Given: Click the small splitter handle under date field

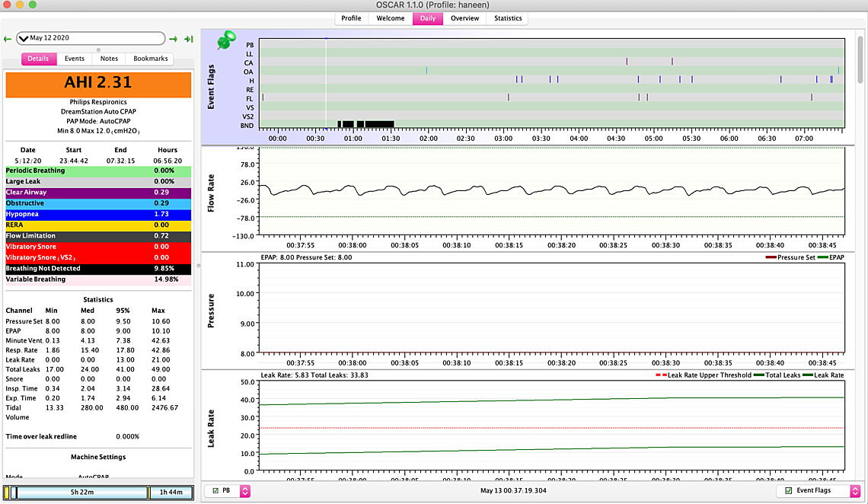Looking at the screenshot, I should [x=98, y=49].
